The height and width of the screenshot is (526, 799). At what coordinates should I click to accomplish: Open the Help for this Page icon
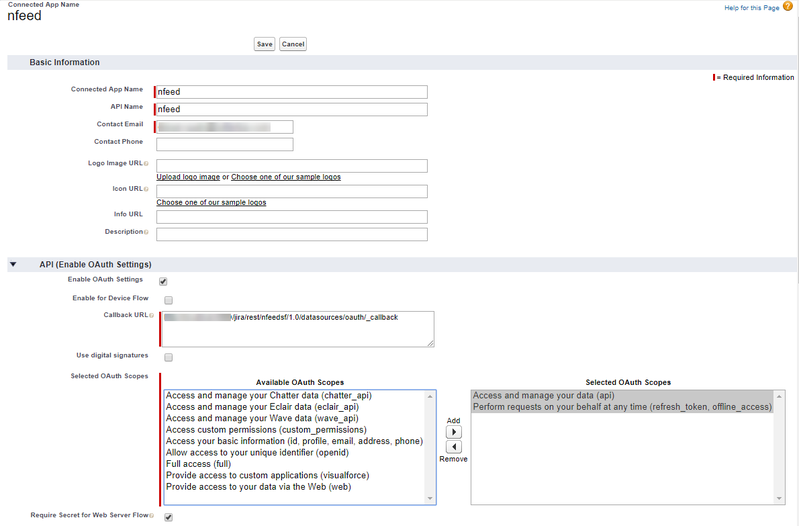tap(788, 7)
